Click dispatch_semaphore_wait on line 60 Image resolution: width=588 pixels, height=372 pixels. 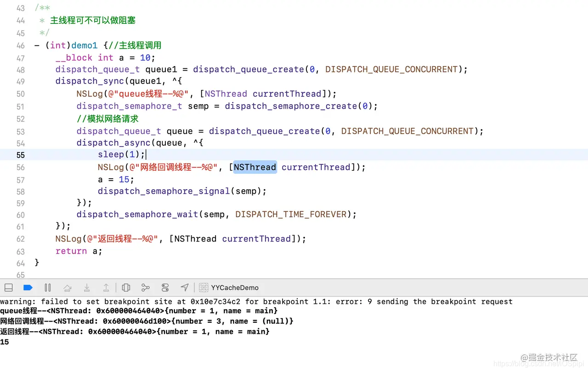[x=137, y=214]
